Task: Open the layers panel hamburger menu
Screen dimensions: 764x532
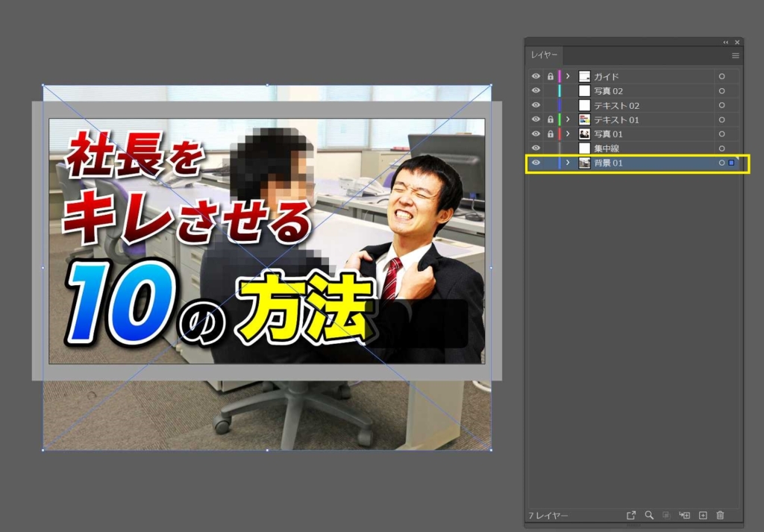Action: tap(735, 56)
